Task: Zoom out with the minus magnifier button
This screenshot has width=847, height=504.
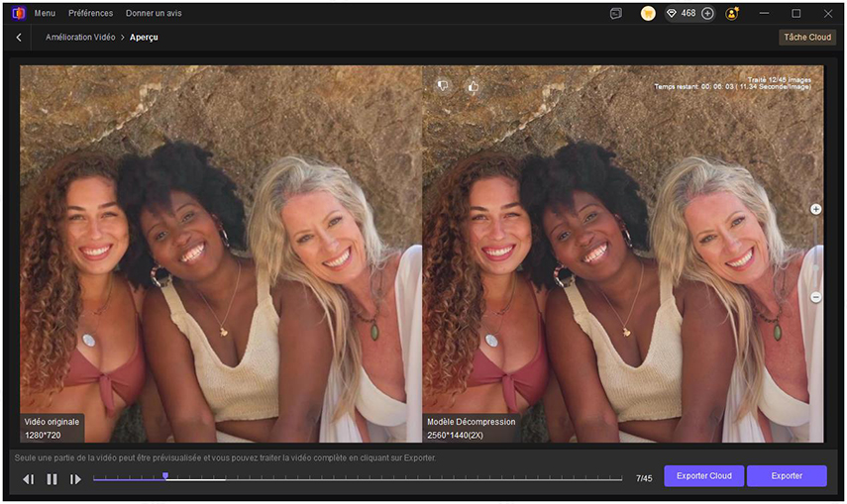Action: coord(816,297)
